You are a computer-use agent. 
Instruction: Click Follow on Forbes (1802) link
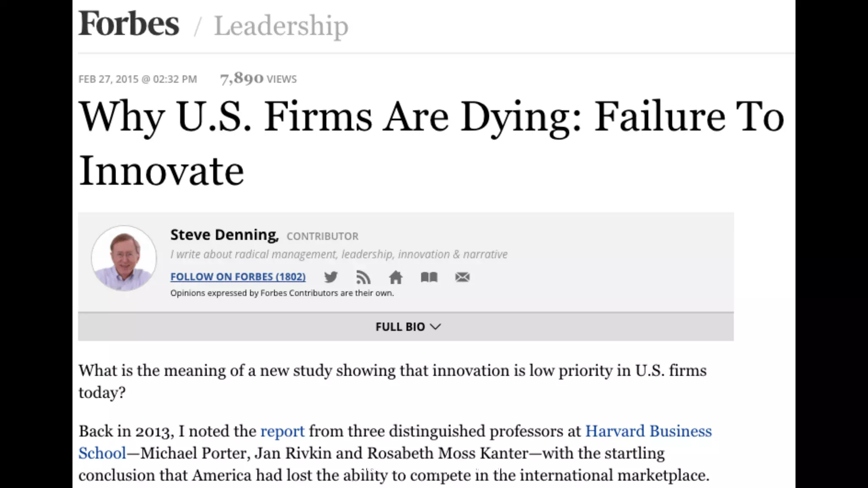pos(238,277)
